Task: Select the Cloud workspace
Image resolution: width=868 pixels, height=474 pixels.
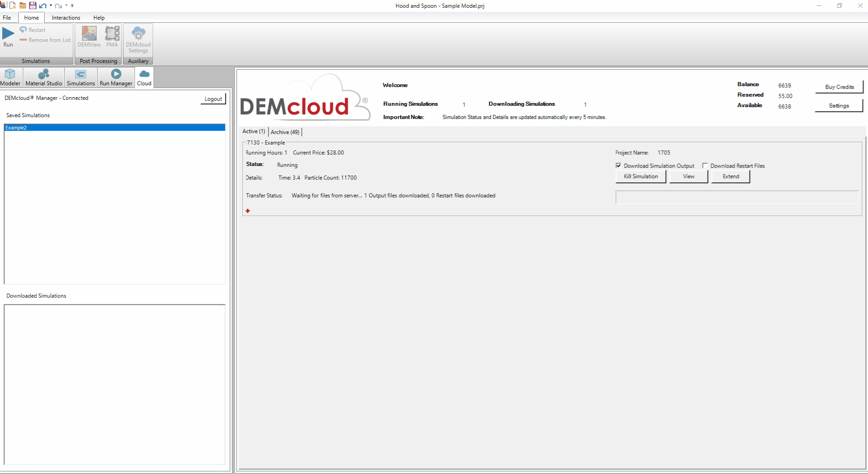Action: [144, 77]
